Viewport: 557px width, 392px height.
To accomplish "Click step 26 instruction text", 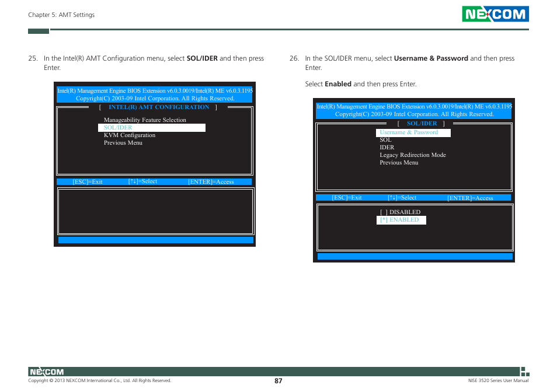I will [x=410, y=63].
